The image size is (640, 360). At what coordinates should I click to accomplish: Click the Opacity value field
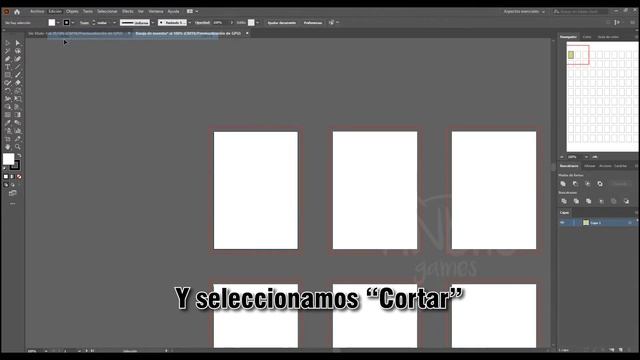click(220, 22)
